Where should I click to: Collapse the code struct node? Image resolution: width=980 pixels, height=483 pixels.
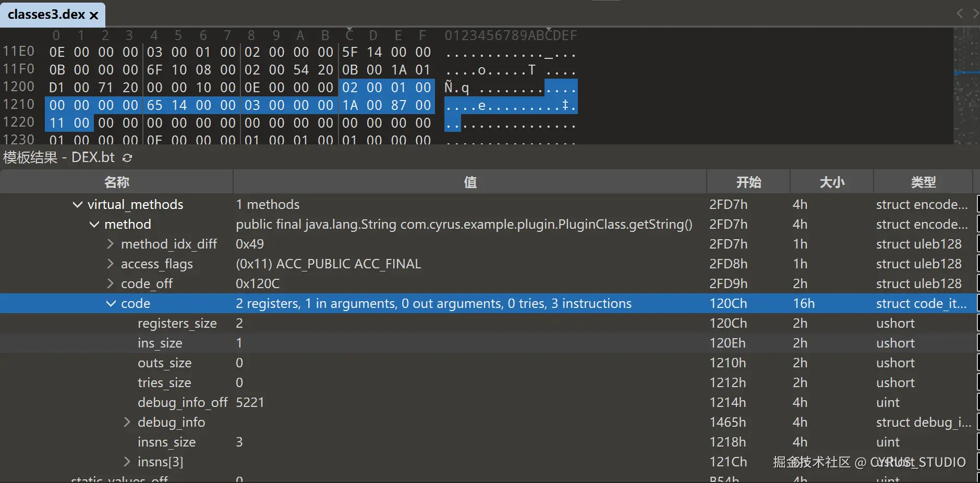[x=111, y=303]
